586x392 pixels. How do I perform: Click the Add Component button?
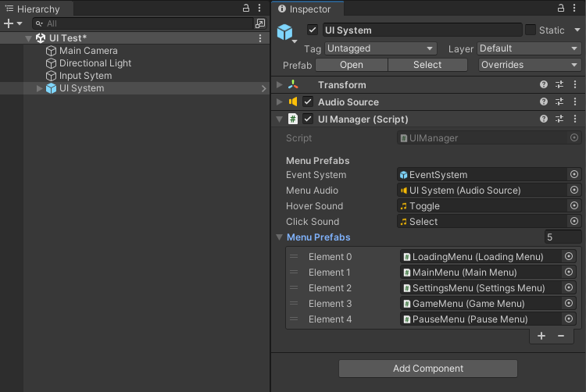coord(428,369)
